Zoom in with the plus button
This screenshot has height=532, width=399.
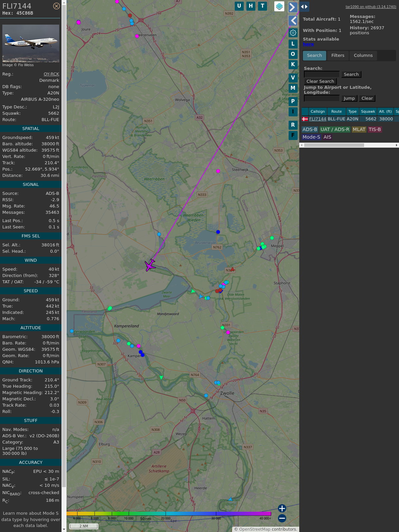(282, 508)
